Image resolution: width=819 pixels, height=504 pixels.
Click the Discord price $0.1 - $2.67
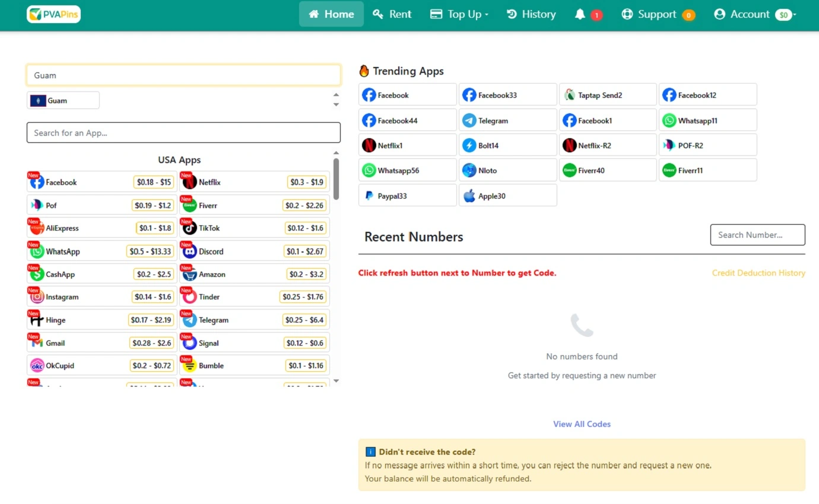coord(305,251)
